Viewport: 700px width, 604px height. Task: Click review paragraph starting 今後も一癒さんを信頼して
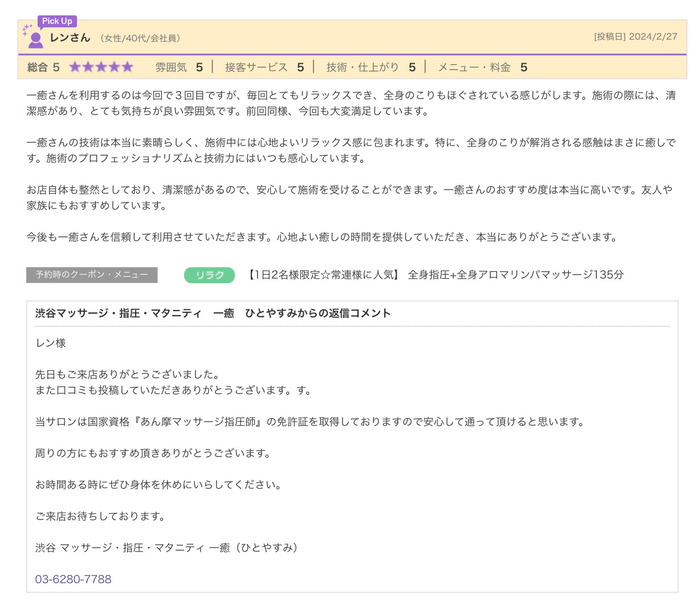pos(323,237)
